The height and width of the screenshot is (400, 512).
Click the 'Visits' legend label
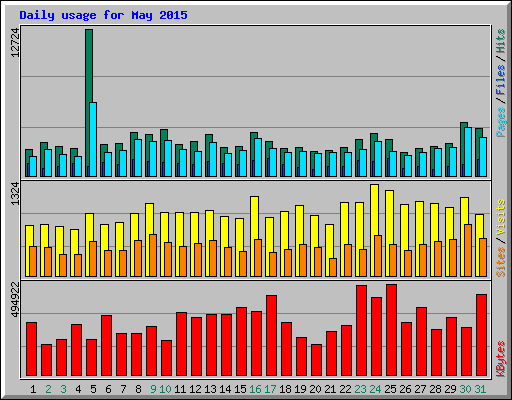tap(500, 218)
